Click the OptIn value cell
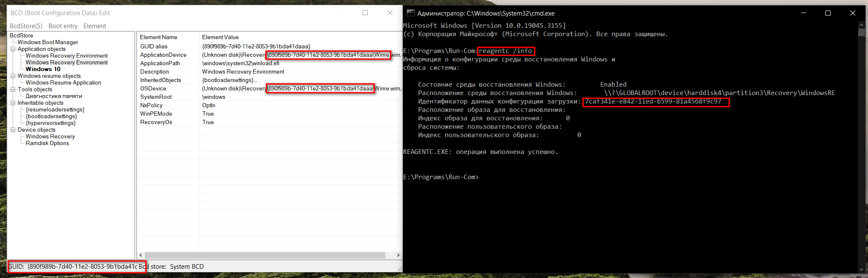The height and width of the screenshot is (278, 868). pyautogui.click(x=208, y=105)
